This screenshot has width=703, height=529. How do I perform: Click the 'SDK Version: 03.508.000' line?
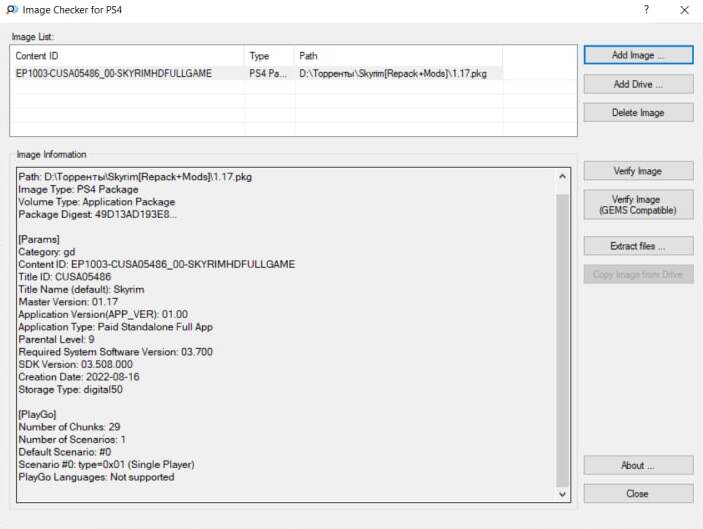(x=75, y=364)
